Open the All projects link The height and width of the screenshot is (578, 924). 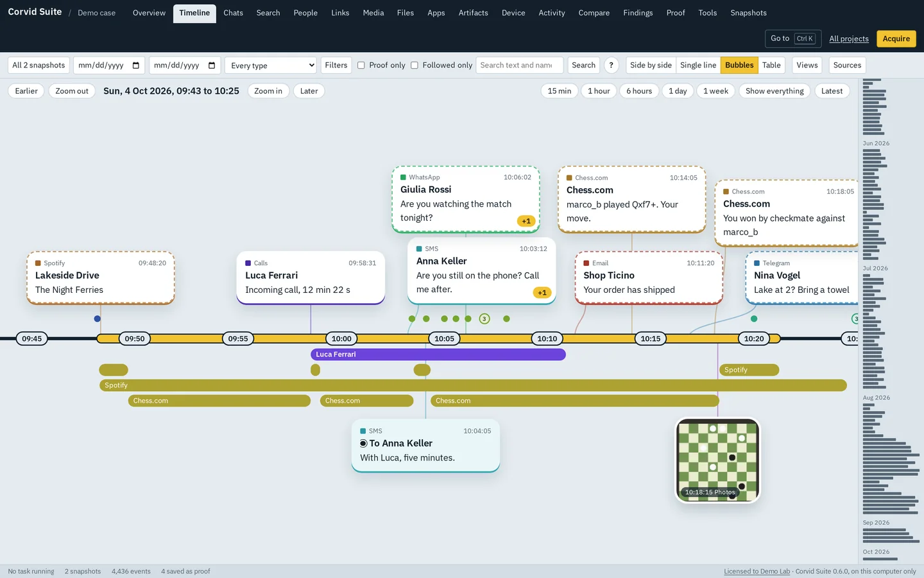tap(849, 39)
